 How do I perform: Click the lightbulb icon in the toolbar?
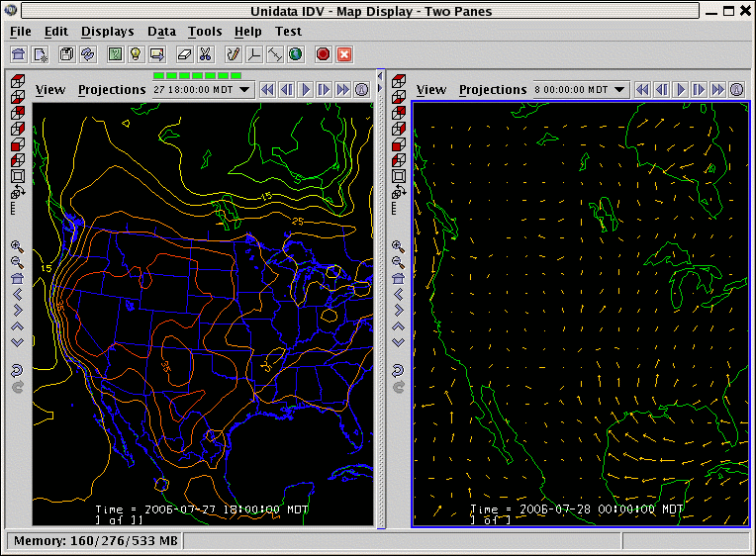[x=136, y=53]
